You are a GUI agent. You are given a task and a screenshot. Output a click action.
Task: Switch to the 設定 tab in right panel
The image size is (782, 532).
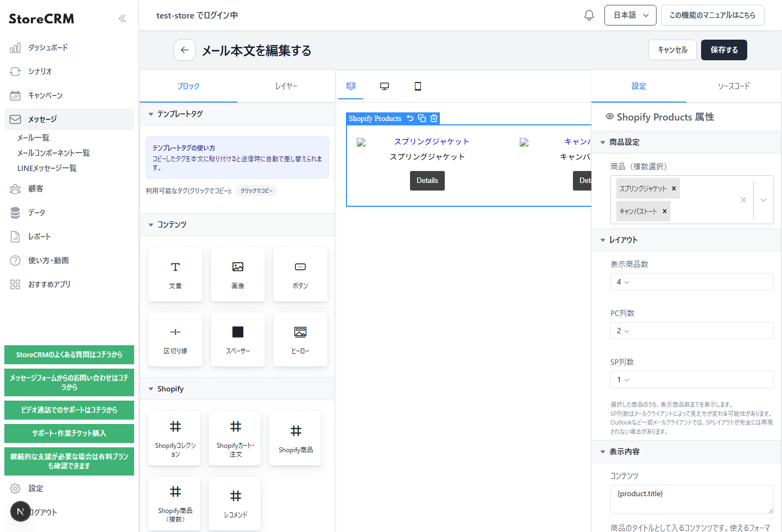click(639, 86)
